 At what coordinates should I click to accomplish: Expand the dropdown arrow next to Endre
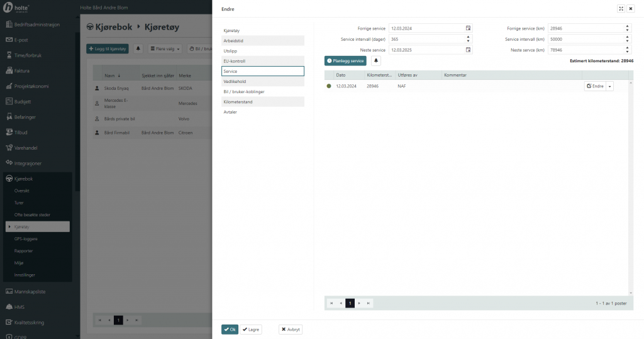pyautogui.click(x=609, y=86)
